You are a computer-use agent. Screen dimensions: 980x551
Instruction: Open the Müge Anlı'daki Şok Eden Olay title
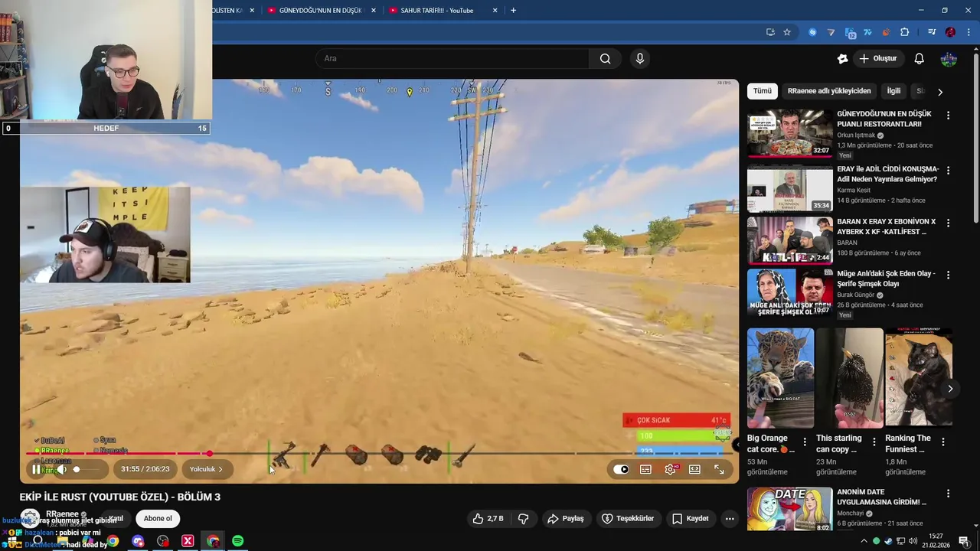point(887,279)
